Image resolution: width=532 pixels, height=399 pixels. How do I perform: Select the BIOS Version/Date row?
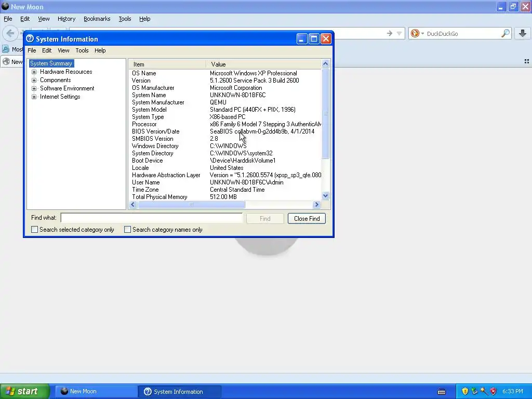click(225, 131)
